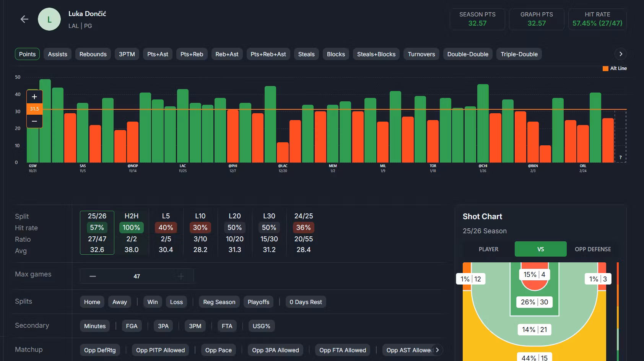Toggle the Playoffs split filter
Image resolution: width=644 pixels, height=361 pixels.
[259, 302]
